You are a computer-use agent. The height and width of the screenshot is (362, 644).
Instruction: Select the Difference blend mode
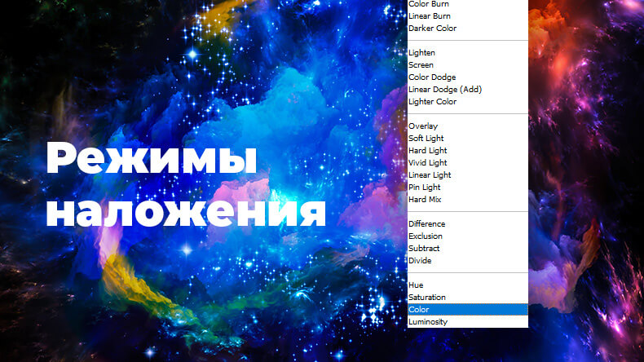(x=467, y=224)
